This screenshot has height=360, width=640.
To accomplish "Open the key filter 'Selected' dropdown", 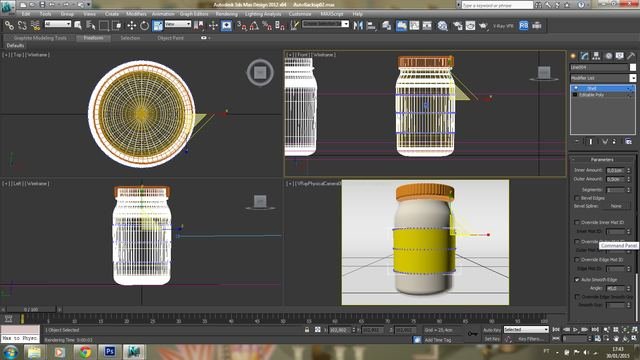I will [526, 329].
